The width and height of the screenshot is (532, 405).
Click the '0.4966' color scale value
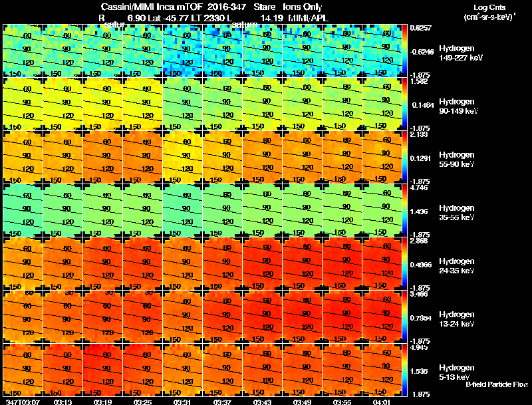point(421,265)
